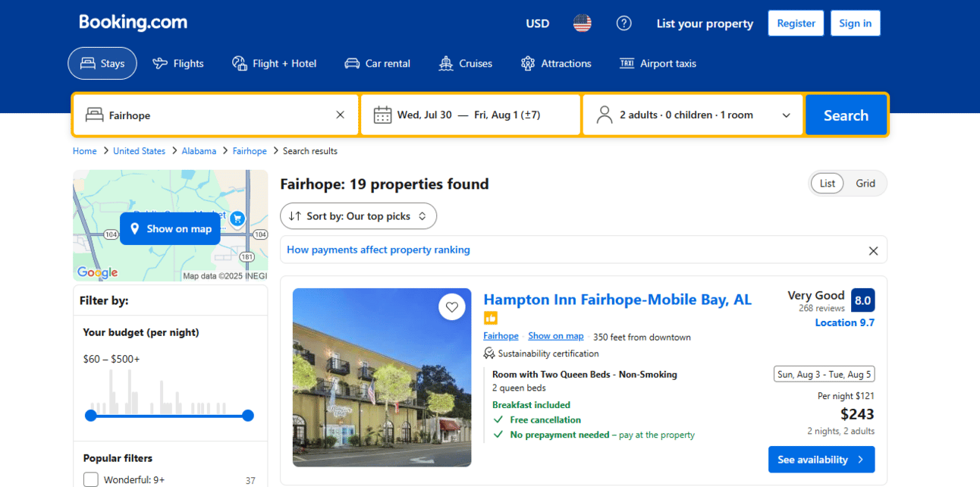The image size is (980, 487).
Task: Open the Cruises tab
Action: click(x=466, y=64)
